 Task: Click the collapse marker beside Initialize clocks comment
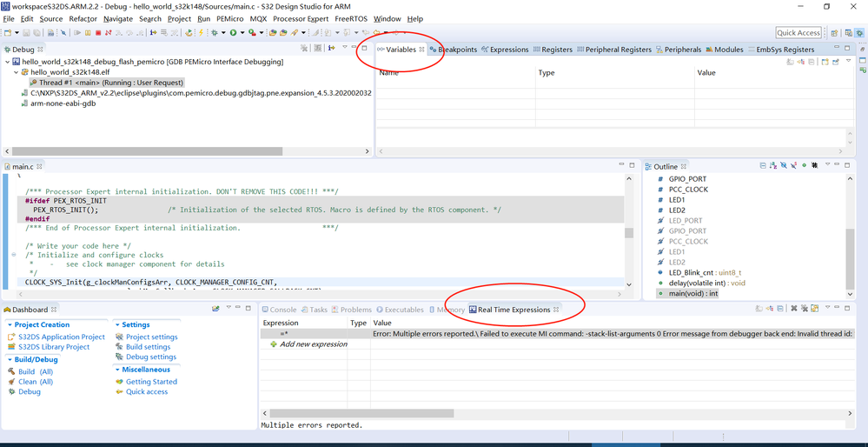(13, 255)
